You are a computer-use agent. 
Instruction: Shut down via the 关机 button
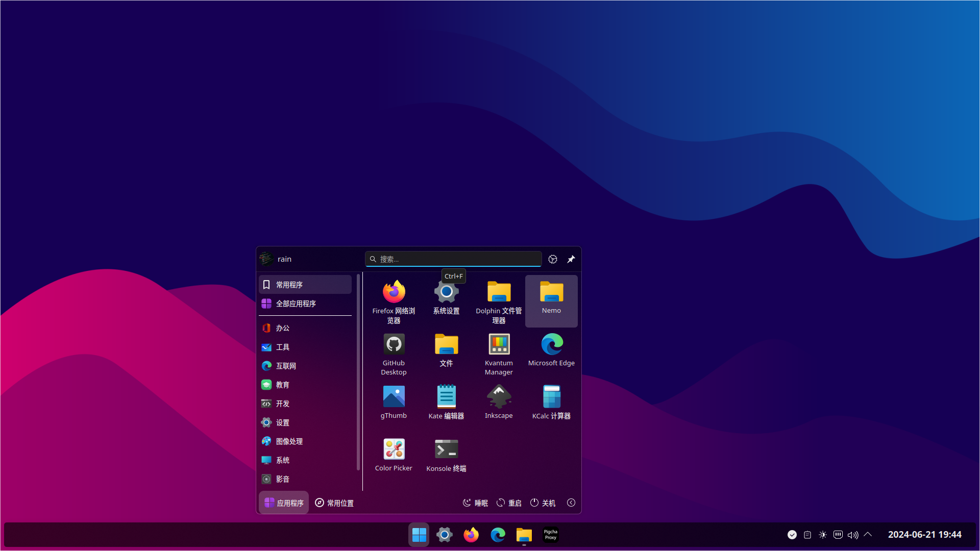tap(543, 503)
